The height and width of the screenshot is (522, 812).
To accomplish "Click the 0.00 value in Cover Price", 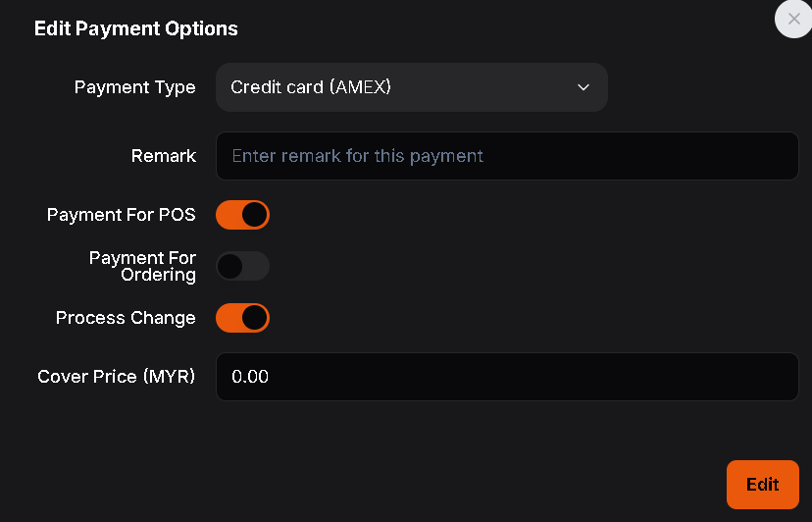I will click(x=250, y=377).
